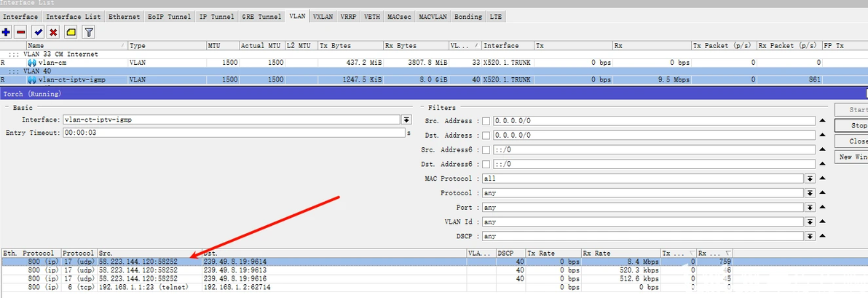Toggle the Dst. Address checkbox
Image resolution: width=868 pixels, height=298 pixels.
[486, 135]
